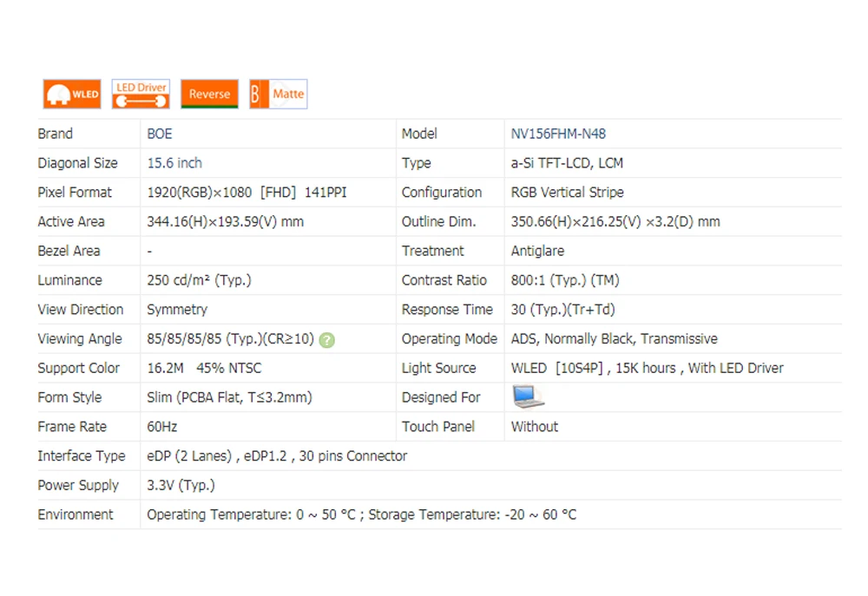The image size is (868, 596).
Task: Click the Bezel Area row label
Action: click(69, 252)
